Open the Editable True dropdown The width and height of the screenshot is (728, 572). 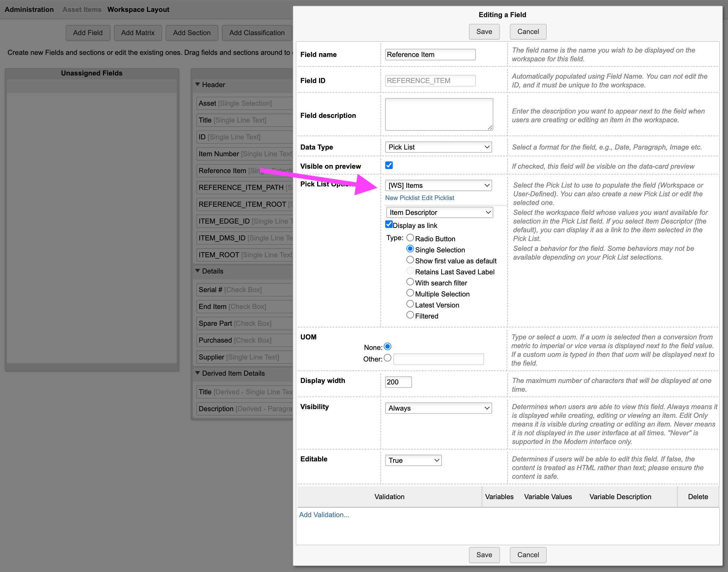tap(413, 460)
